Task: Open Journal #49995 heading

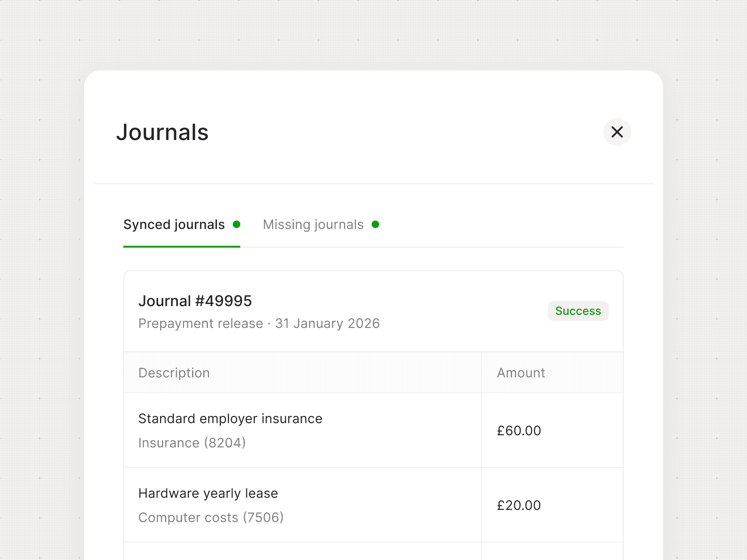Action: click(x=195, y=301)
